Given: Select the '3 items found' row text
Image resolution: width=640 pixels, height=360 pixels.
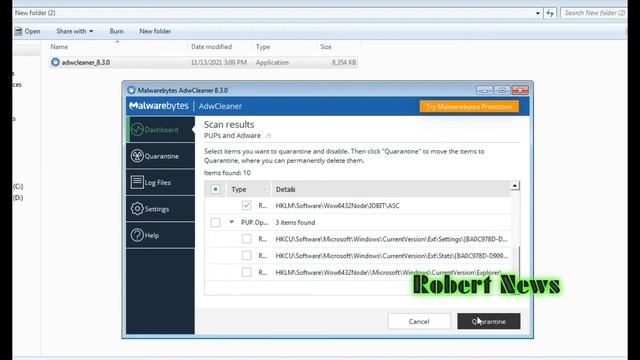Looking at the screenshot, I should pyautogui.click(x=295, y=222).
